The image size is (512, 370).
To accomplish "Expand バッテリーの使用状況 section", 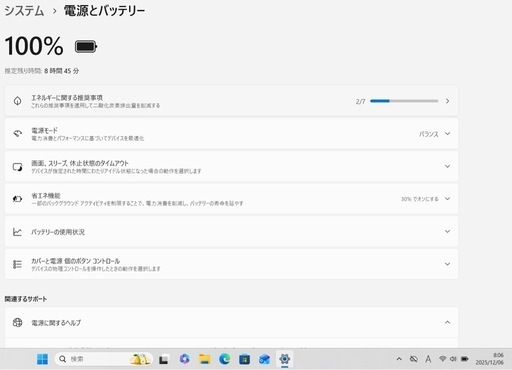I will (231, 232).
